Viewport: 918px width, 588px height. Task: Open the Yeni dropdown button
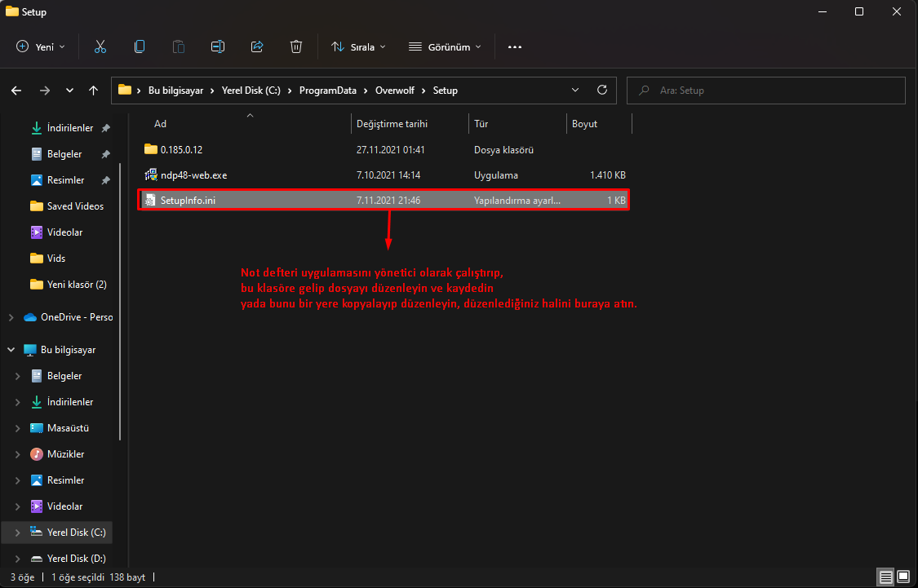point(41,46)
